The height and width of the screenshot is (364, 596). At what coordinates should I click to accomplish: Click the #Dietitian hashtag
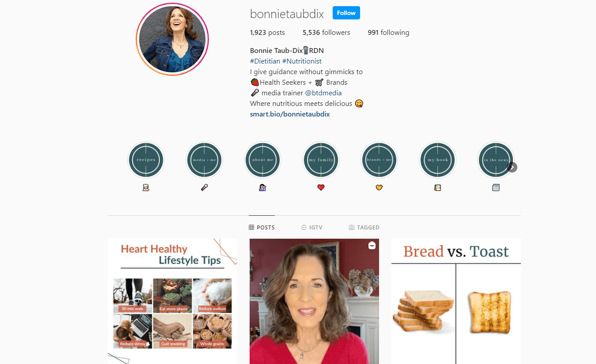click(265, 61)
